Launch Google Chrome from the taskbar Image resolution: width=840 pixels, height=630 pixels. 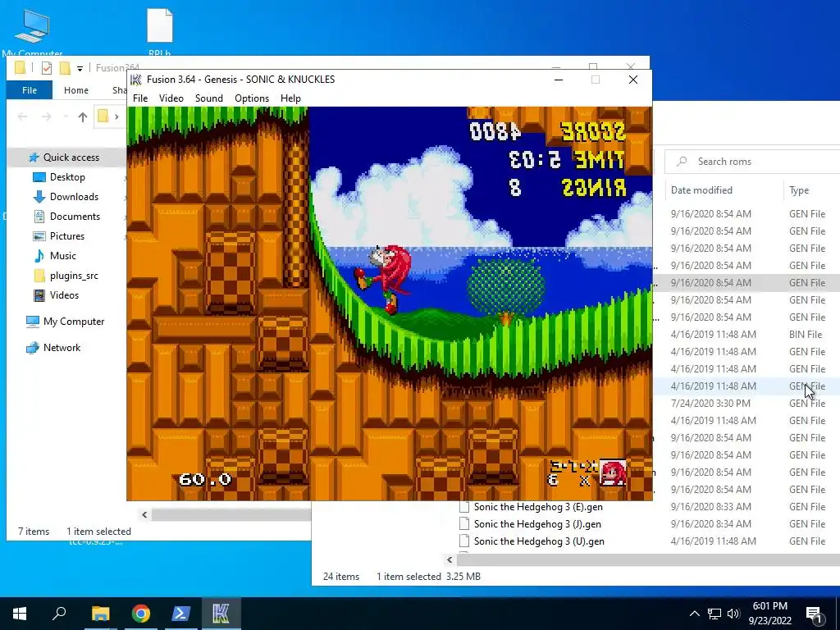click(141, 614)
